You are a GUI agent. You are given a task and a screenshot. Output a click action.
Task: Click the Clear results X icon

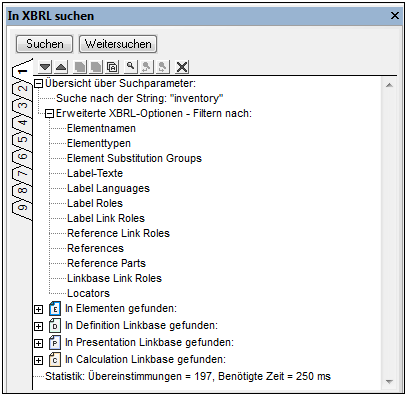click(x=182, y=67)
